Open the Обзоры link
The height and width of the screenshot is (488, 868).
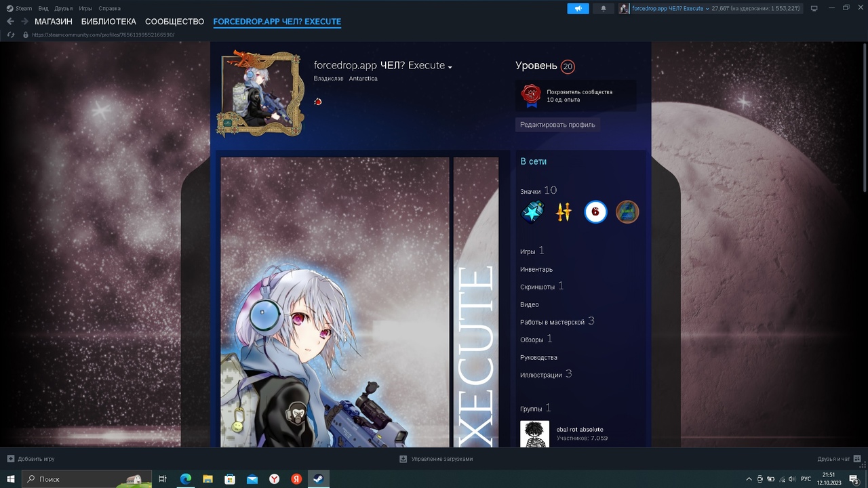click(x=532, y=340)
